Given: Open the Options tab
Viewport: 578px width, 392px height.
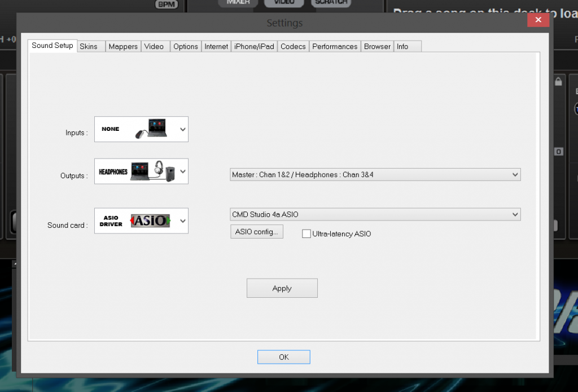Looking at the screenshot, I should point(186,46).
